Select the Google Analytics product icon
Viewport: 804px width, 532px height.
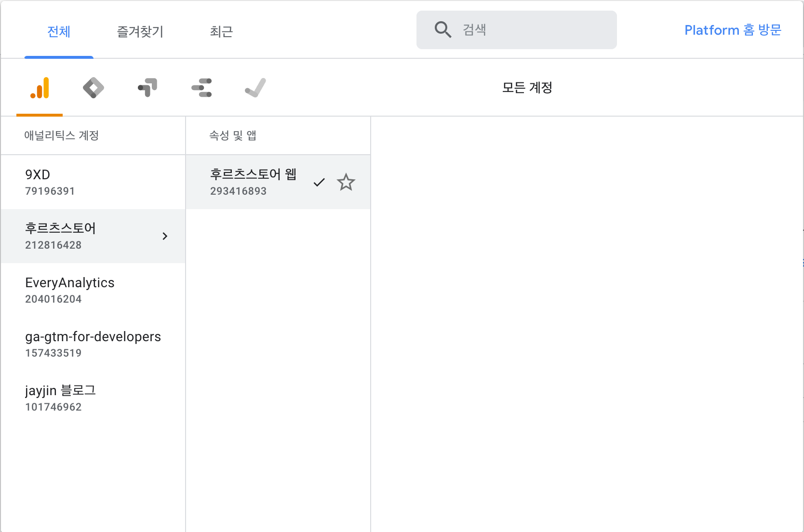[x=40, y=88]
